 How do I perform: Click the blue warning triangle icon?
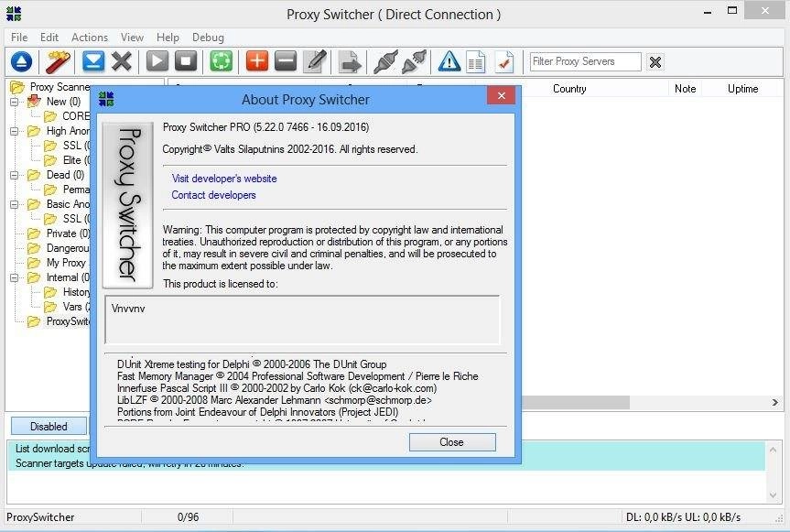(x=449, y=61)
